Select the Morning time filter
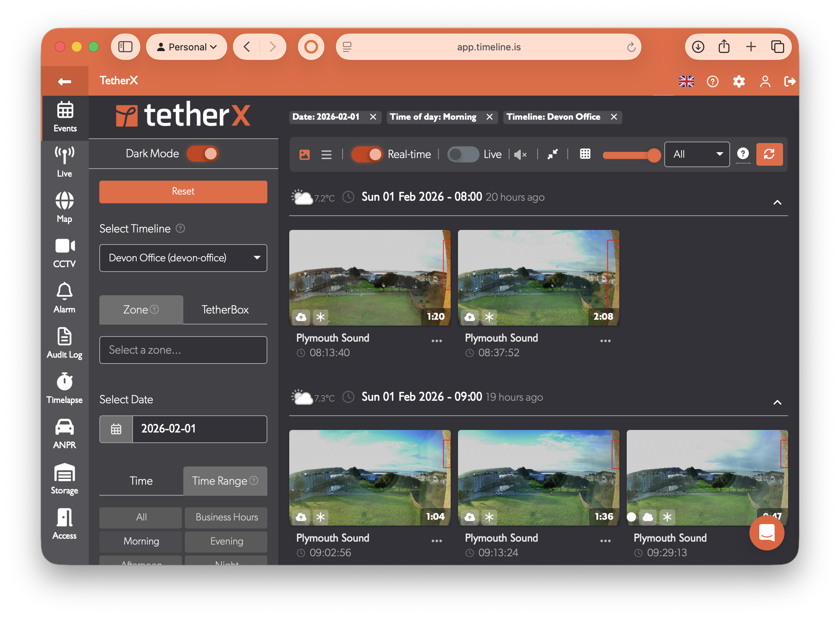 tap(140, 541)
